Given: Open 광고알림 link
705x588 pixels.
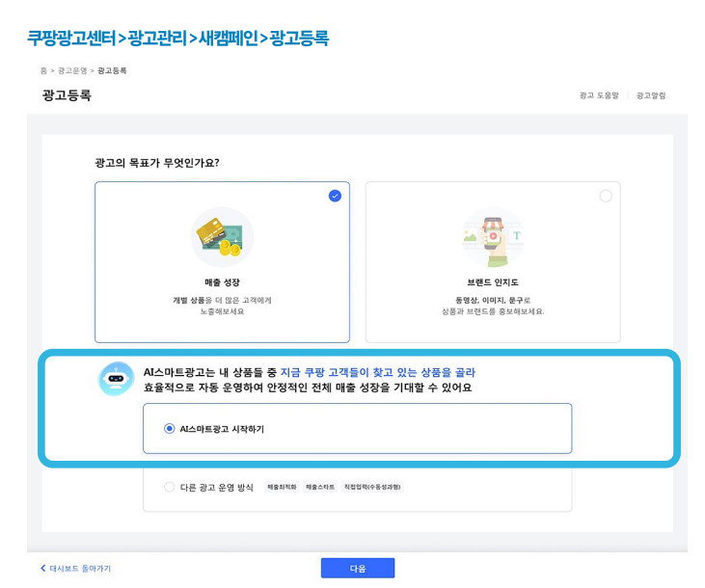Looking at the screenshot, I should 651,95.
